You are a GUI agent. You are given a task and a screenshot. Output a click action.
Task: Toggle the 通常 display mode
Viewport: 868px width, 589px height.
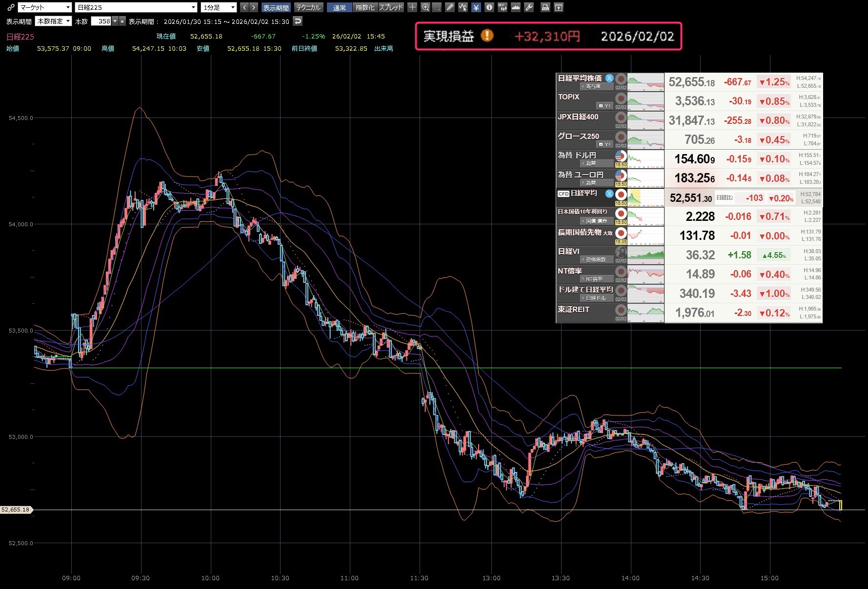(339, 7)
